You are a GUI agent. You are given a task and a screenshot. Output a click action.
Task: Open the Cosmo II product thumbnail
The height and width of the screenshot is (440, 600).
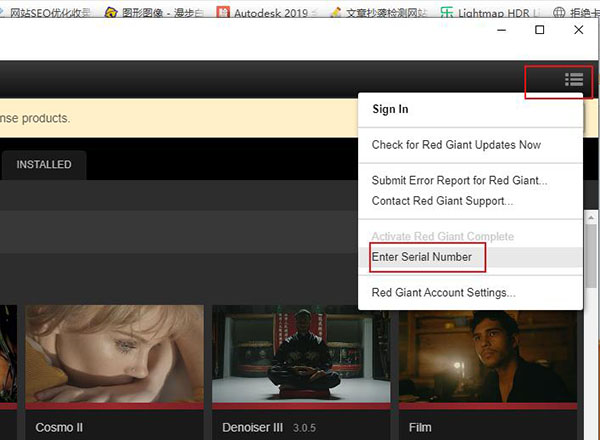[114, 354]
